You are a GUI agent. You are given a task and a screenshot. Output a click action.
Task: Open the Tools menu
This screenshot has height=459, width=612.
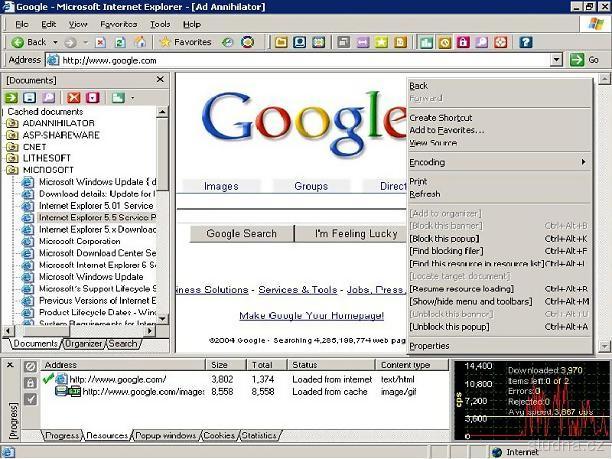pos(160,24)
